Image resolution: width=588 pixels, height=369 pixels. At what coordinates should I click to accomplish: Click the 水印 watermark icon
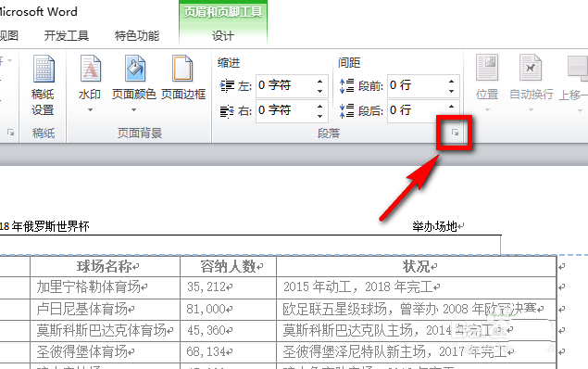pyautogui.click(x=90, y=69)
